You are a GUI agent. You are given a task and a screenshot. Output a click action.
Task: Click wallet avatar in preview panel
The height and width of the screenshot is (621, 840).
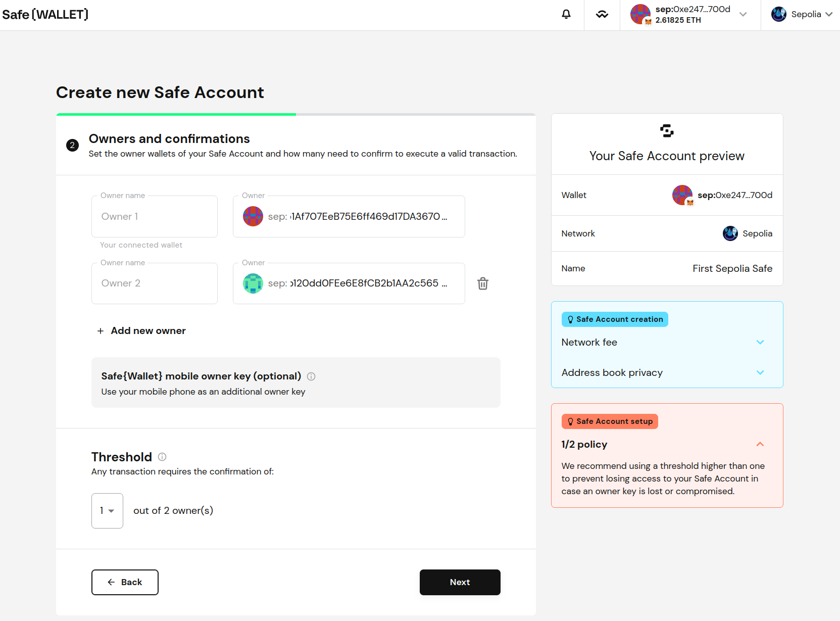[682, 195]
